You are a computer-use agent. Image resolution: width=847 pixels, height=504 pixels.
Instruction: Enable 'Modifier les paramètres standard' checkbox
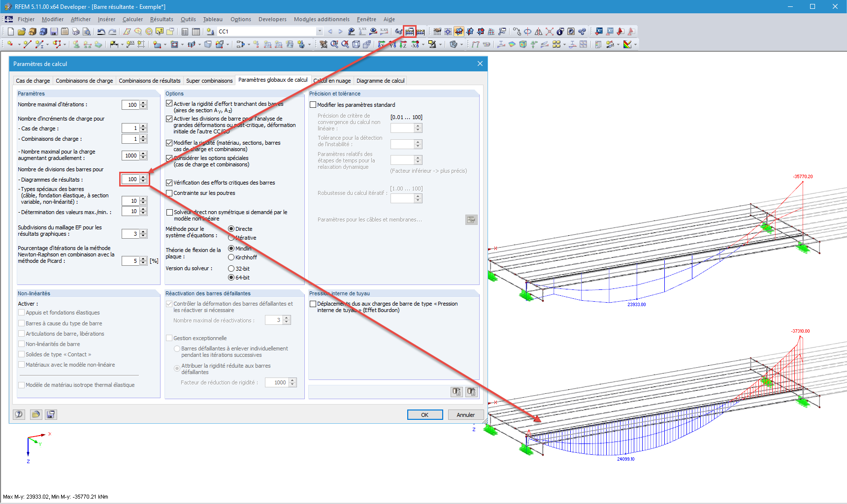pyautogui.click(x=313, y=105)
